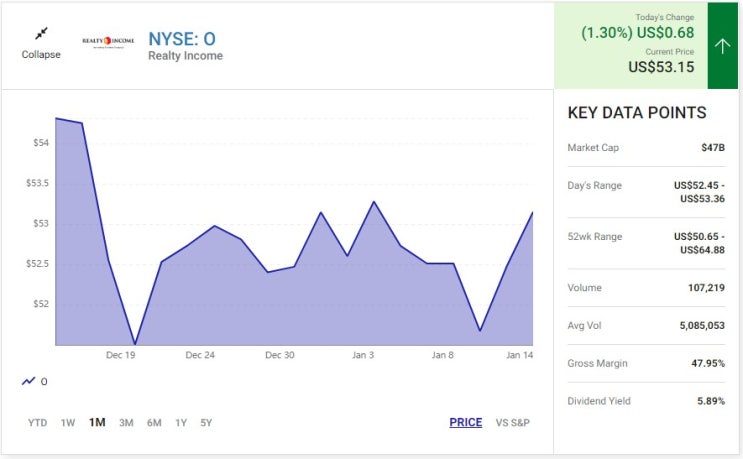
Task: Click the $54 y-axis label
Action: [41, 143]
